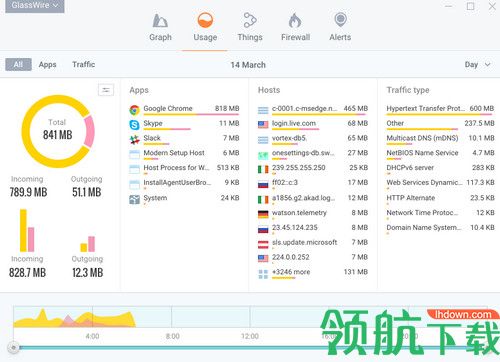Screen dimensions: 500x362
Task: Open the Alerts pin icon
Action: pyautogui.click(x=340, y=20)
